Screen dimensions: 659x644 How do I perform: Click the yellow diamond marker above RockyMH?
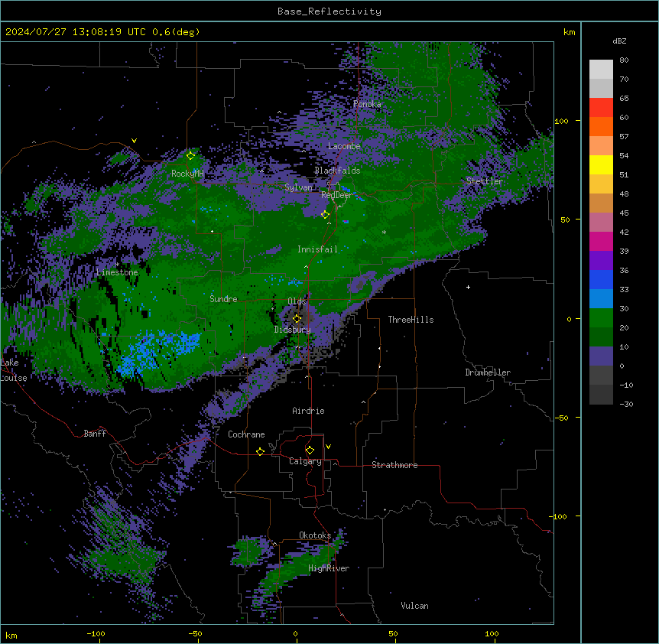coord(190,155)
